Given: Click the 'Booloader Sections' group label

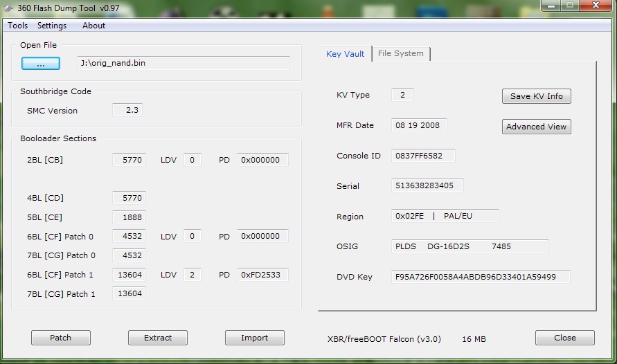Looking at the screenshot, I should (x=58, y=138).
